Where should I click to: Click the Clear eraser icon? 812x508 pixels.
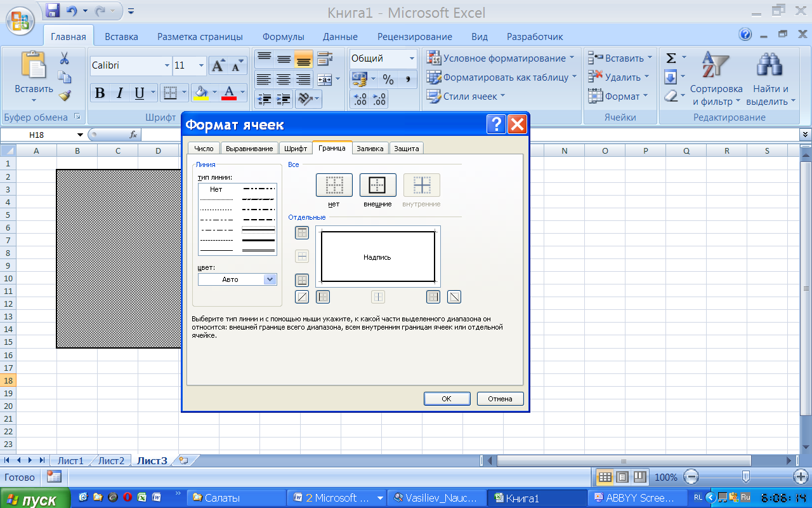click(671, 96)
